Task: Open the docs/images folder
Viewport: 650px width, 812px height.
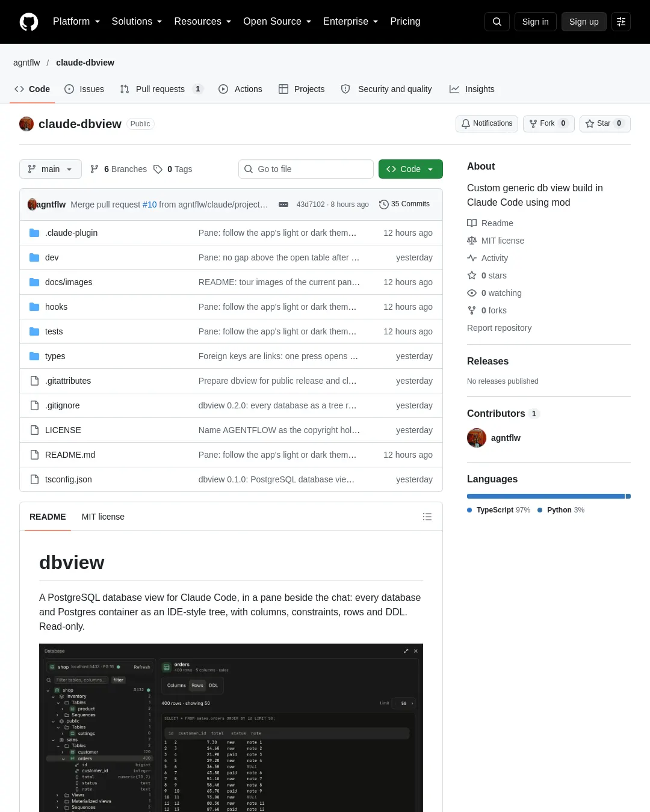Action: 69,282
